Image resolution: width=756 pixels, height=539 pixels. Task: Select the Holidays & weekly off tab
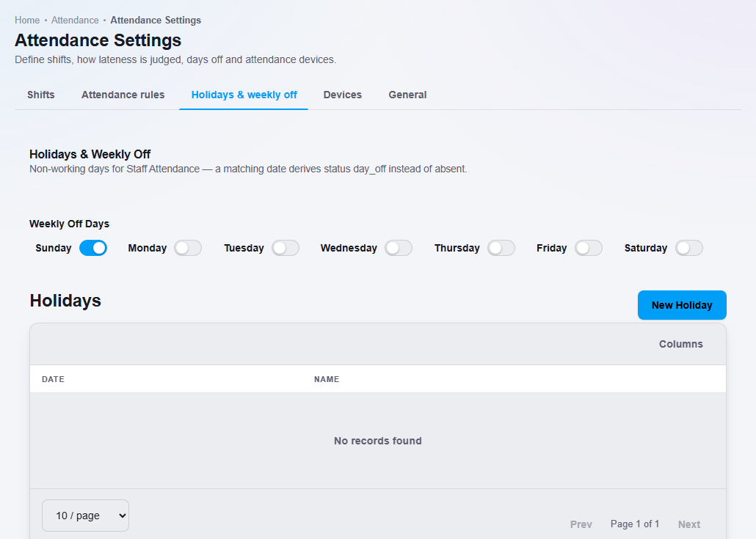[244, 95]
